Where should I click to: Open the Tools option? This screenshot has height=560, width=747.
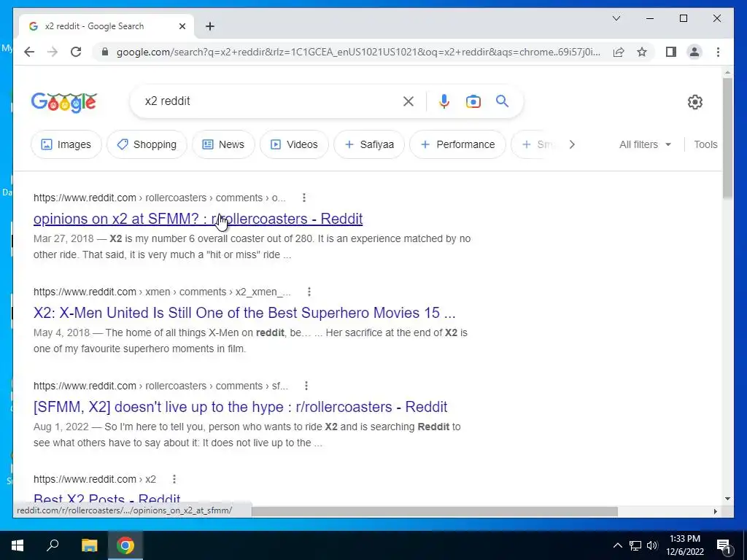point(705,144)
